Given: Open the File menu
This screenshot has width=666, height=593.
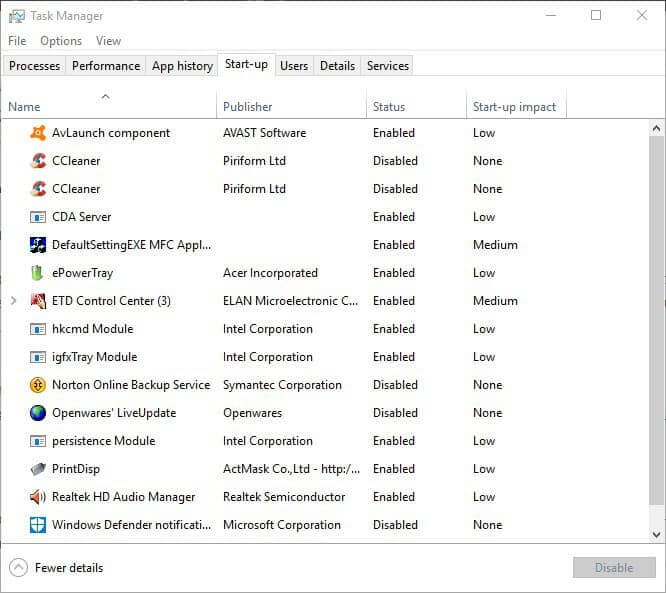Looking at the screenshot, I should [17, 41].
